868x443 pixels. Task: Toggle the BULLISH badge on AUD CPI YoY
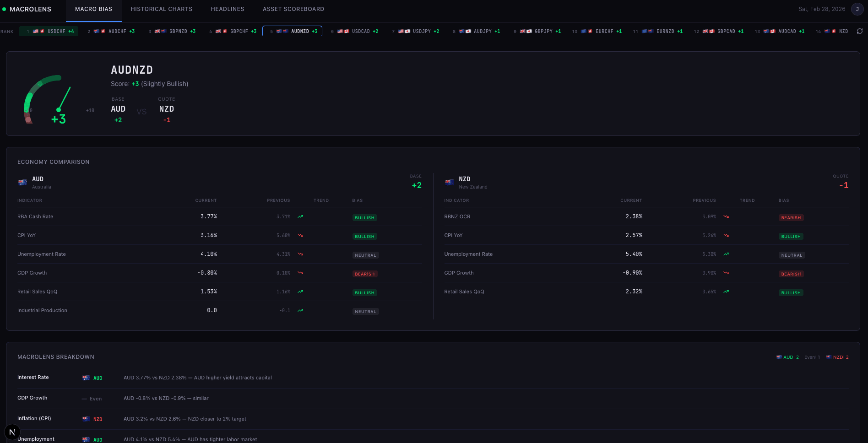pos(364,236)
